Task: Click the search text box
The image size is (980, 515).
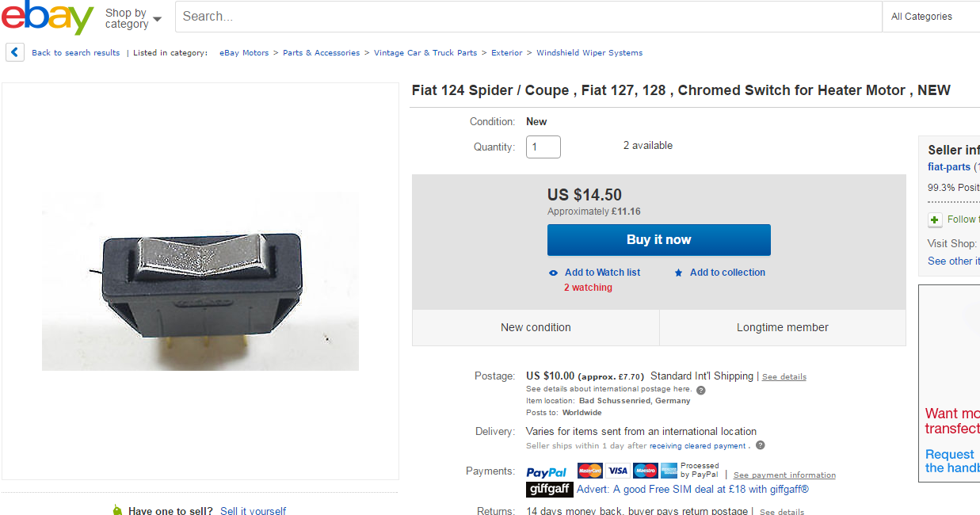Action: (x=528, y=17)
